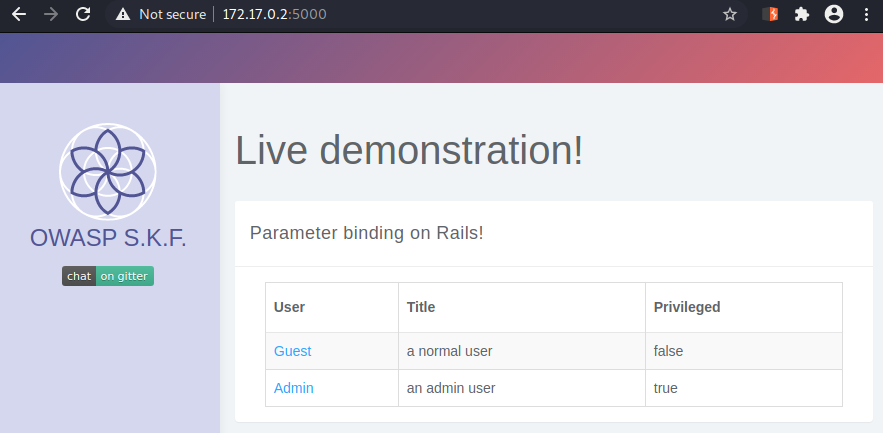Image resolution: width=883 pixels, height=433 pixels.
Task: Click the User column header
Action: 289,307
